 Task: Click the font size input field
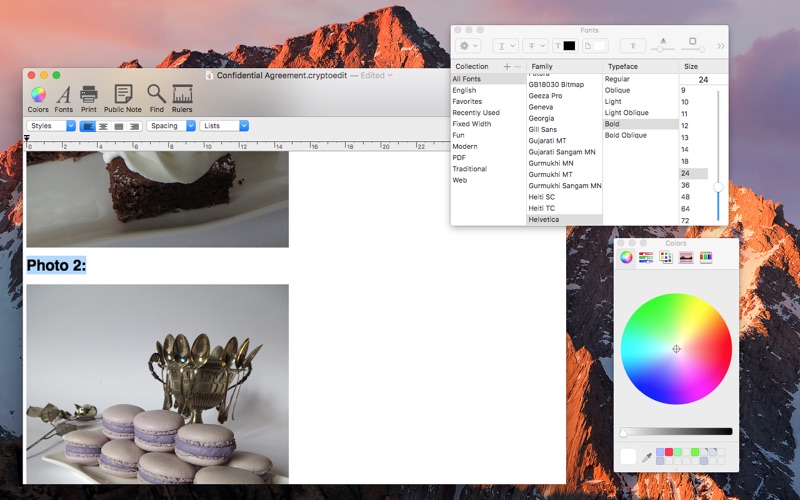[x=703, y=80]
